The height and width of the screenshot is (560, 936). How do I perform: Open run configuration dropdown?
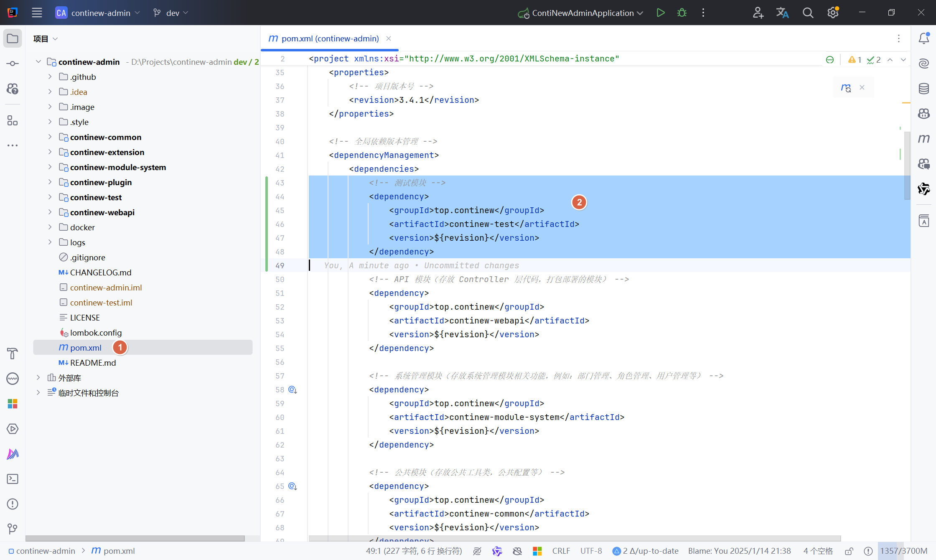pyautogui.click(x=580, y=13)
